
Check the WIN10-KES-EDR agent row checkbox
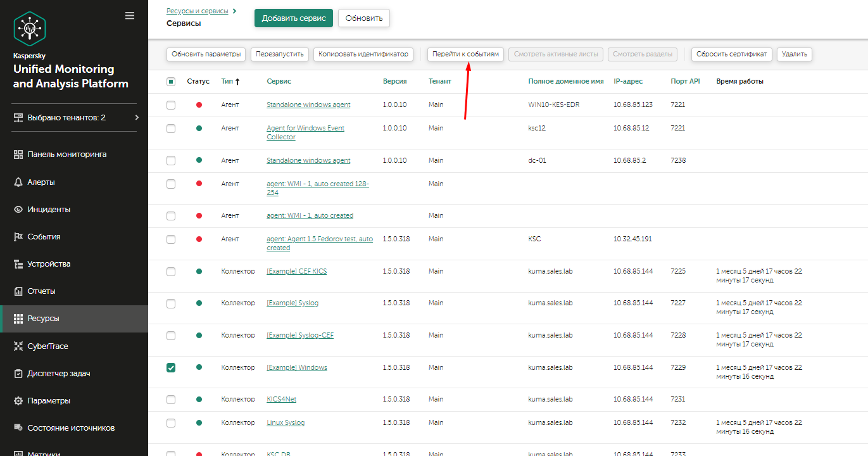click(171, 105)
